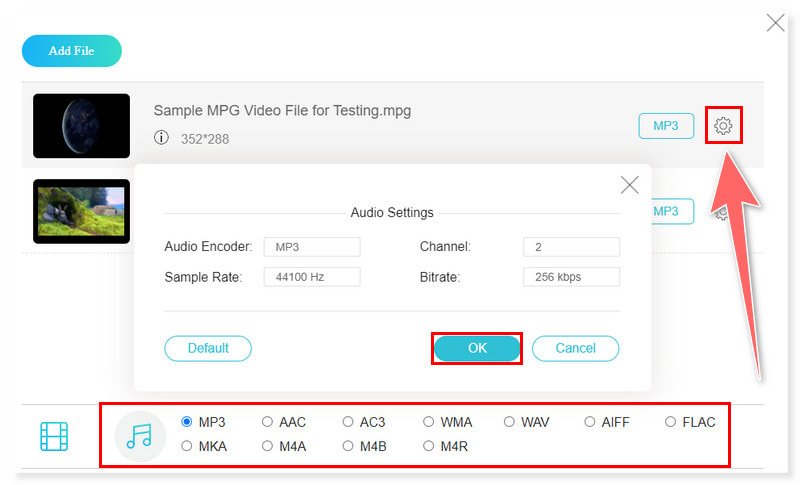Image resolution: width=800 pixels, height=485 pixels.
Task: Open the Audio Encoder dropdown
Action: click(x=312, y=247)
